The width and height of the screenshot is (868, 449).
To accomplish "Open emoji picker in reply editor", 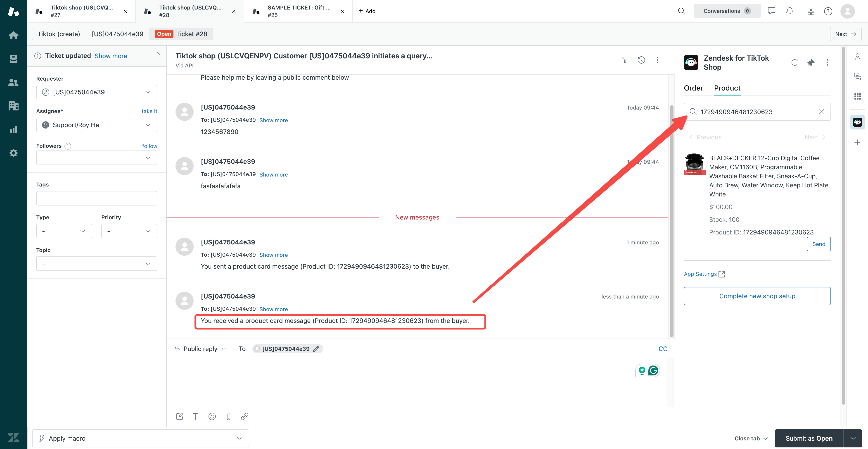I will tap(212, 416).
